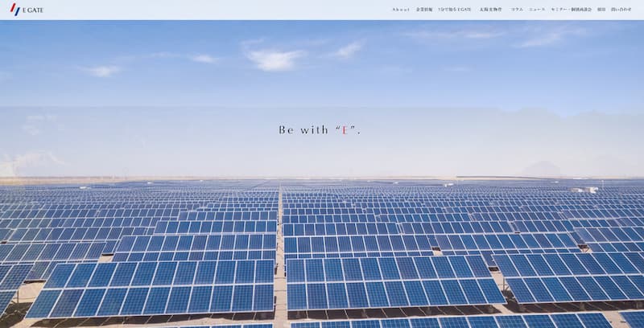The width and height of the screenshot is (644, 328).
Task: Click the solar panel hero image
Action: tap(322, 174)
